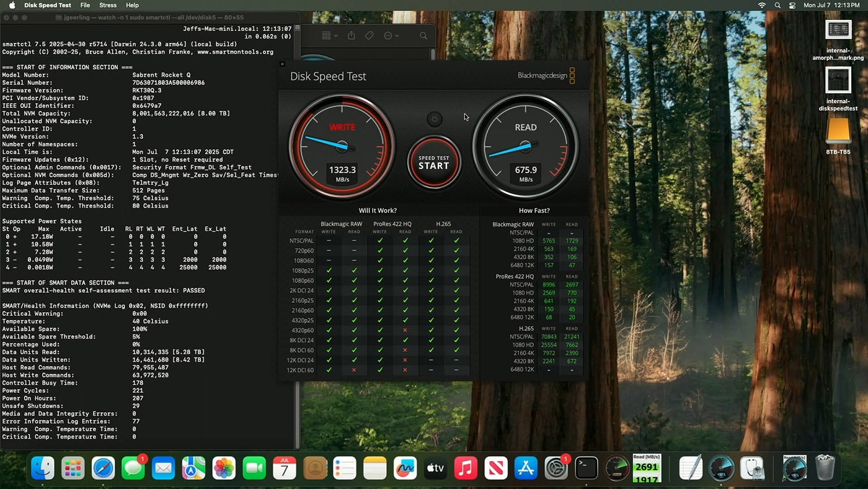
Task: Open Spotlight search in the menu bar
Action: click(777, 5)
